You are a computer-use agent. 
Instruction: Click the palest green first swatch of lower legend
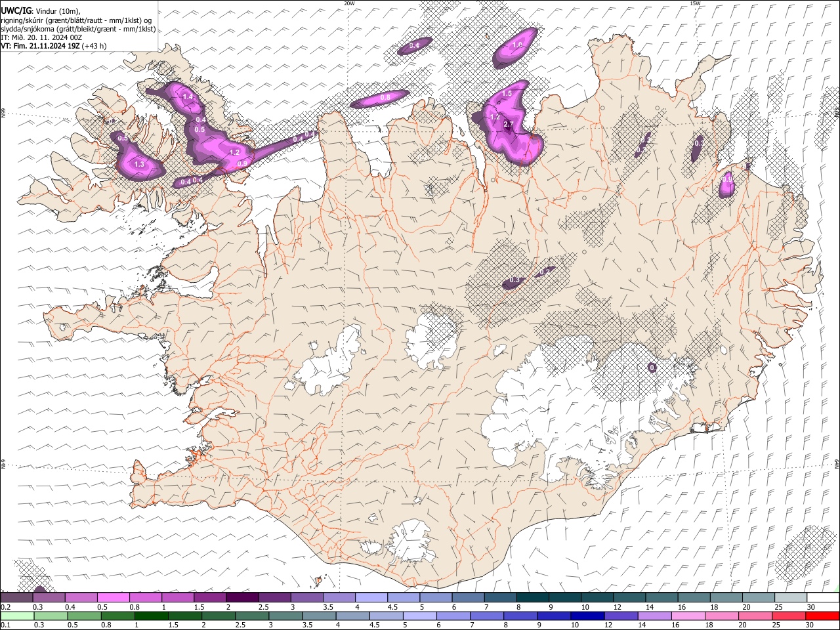pos(17,616)
